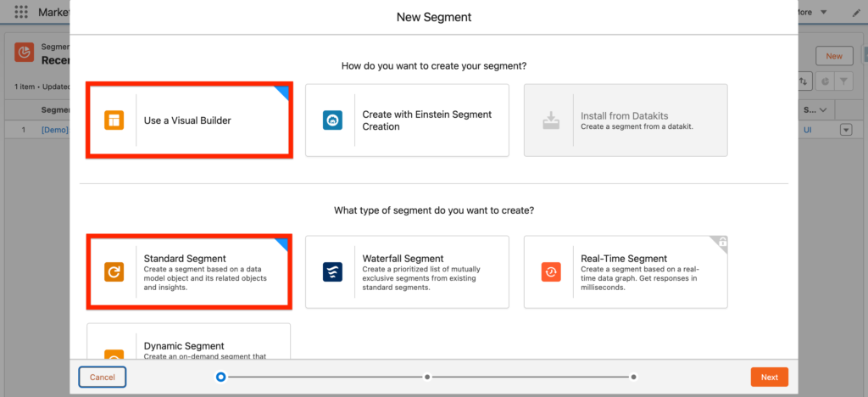
Task: Click the Standard Segment refresh icon
Action: pos(114,271)
